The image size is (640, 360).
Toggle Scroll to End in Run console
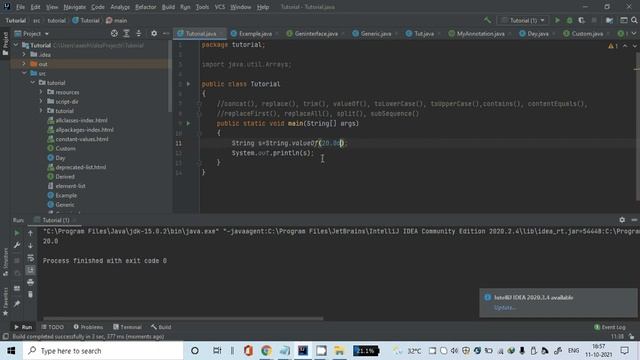click(x=30, y=270)
